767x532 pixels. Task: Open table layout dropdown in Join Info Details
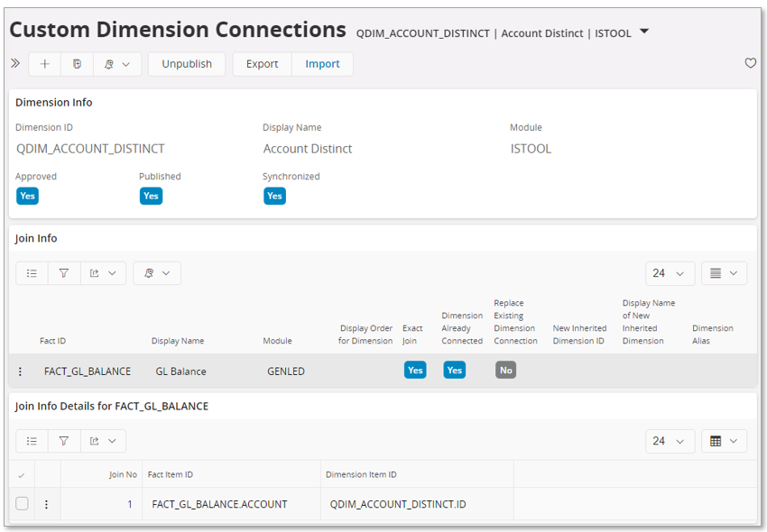click(724, 441)
